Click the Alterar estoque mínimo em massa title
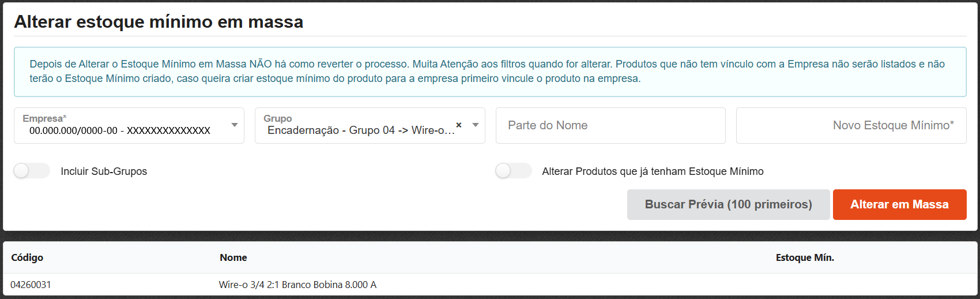The image size is (980, 299). (159, 22)
